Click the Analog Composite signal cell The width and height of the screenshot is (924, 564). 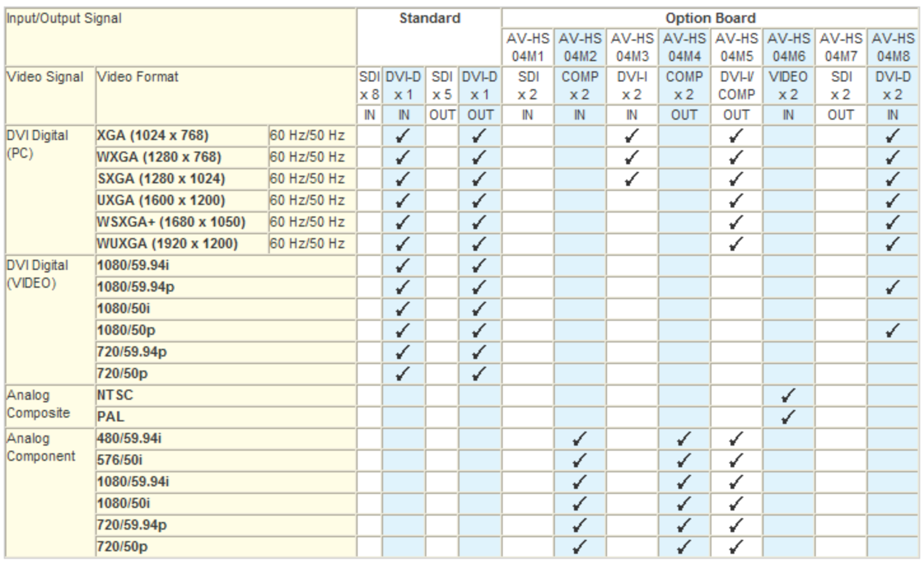(50, 406)
